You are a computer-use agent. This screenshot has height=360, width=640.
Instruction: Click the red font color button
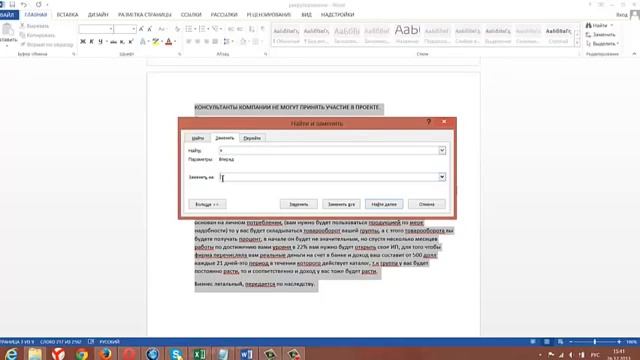[169, 42]
